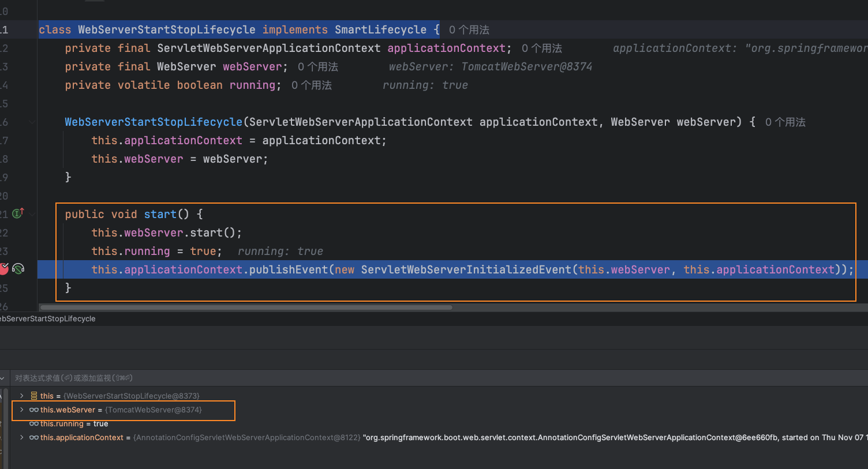The width and height of the screenshot is (868, 469).
Task: Click the implements-method gutter icon on line 21
Action: coord(18,213)
